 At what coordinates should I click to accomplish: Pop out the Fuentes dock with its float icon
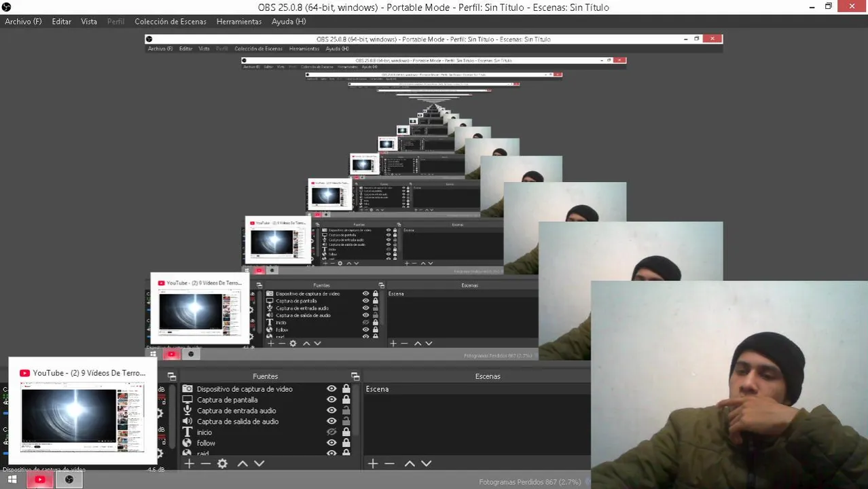355,376
